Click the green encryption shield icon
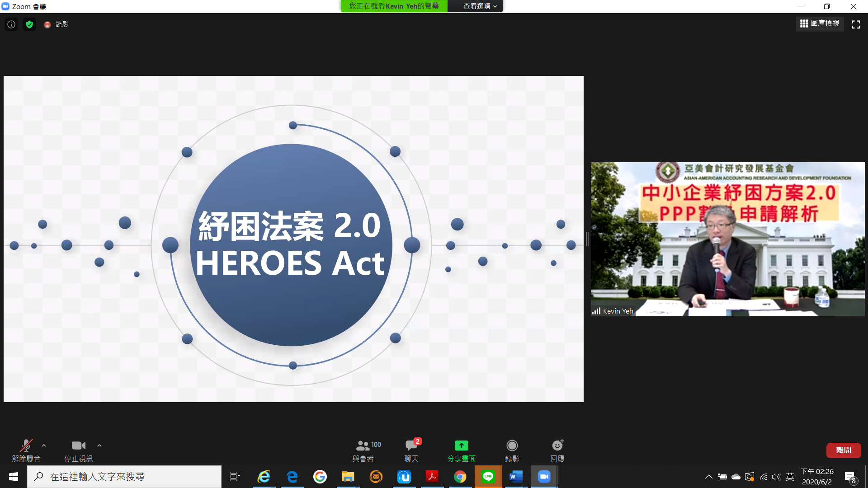The height and width of the screenshot is (488, 868). [x=29, y=24]
